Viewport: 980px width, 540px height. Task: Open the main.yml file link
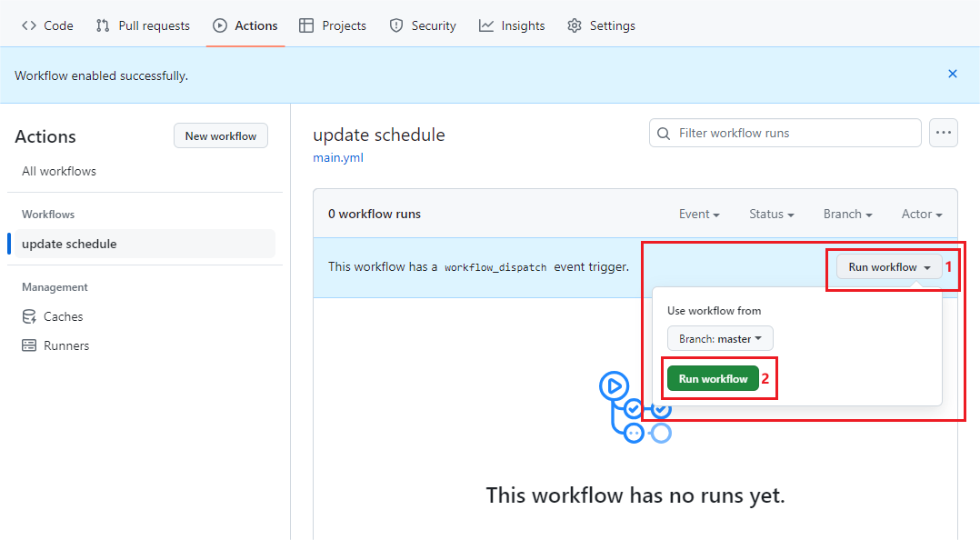click(x=337, y=157)
